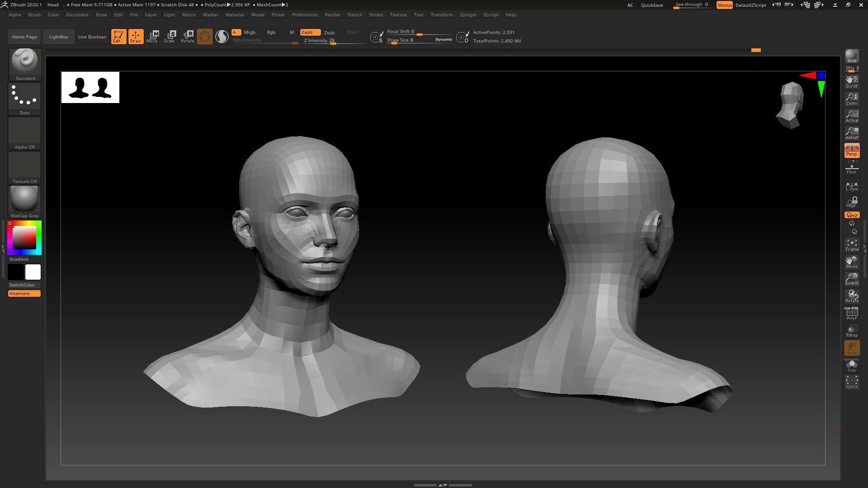The height and width of the screenshot is (488, 868).
Task: Click the AAHalf view icon
Action: coord(852,133)
